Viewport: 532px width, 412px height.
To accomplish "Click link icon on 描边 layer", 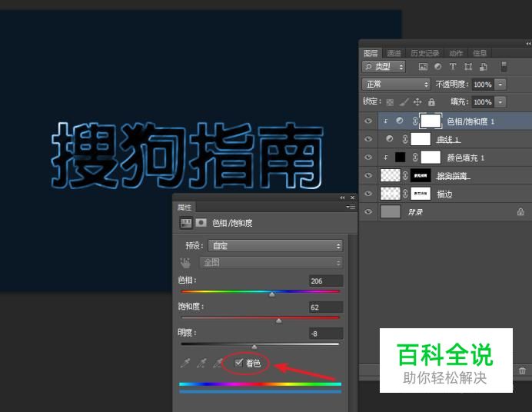I will click(x=405, y=194).
